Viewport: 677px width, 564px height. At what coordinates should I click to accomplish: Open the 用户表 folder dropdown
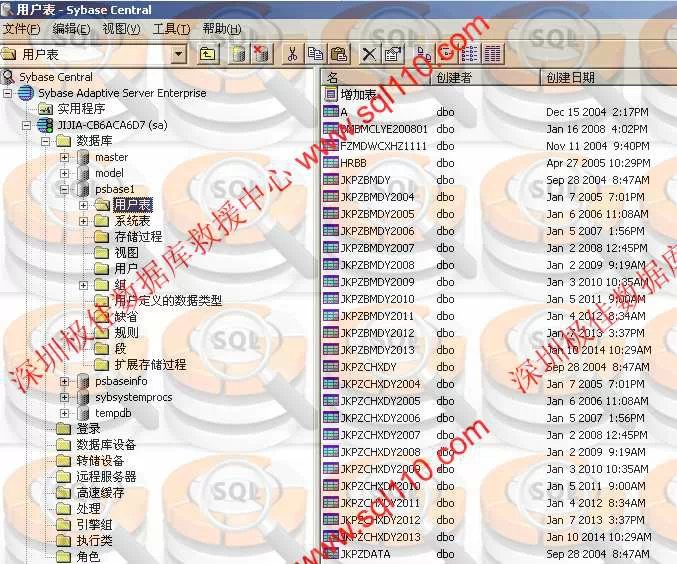coord(179,54)
